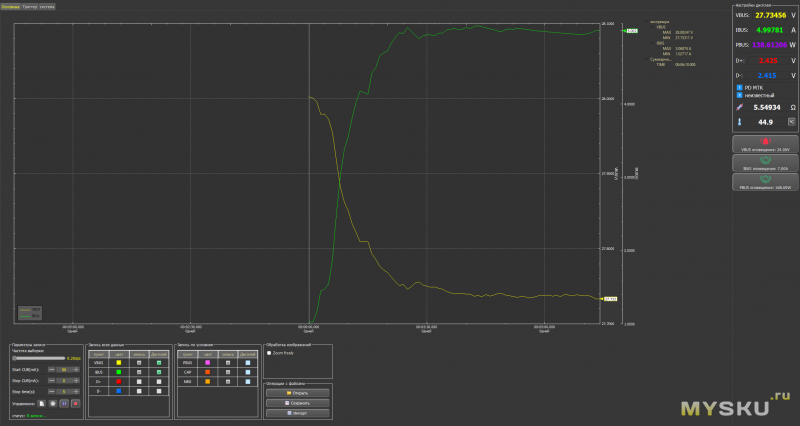This screenshot has height=426, width=800.
Task: Toggle the VBUS display checkbox
Action: coord(159,363)
